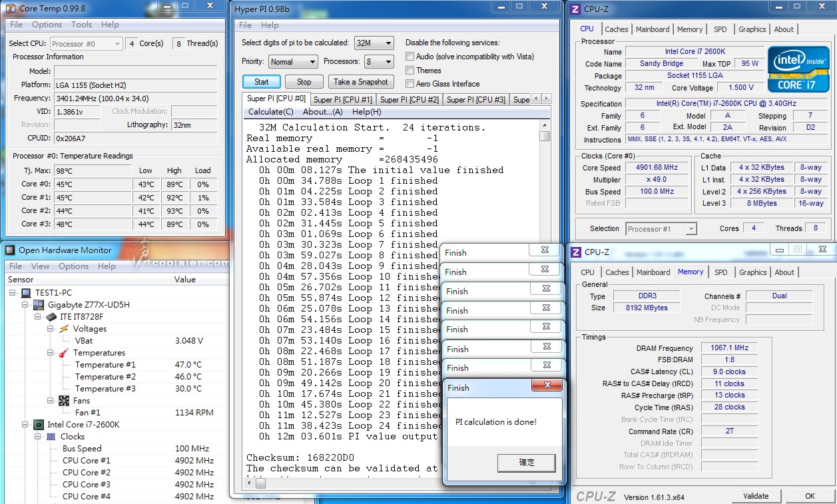Click the thermometer Temperatures icon
The width and height of the screenshot is (837, 504).
click(x=64, y=353)
